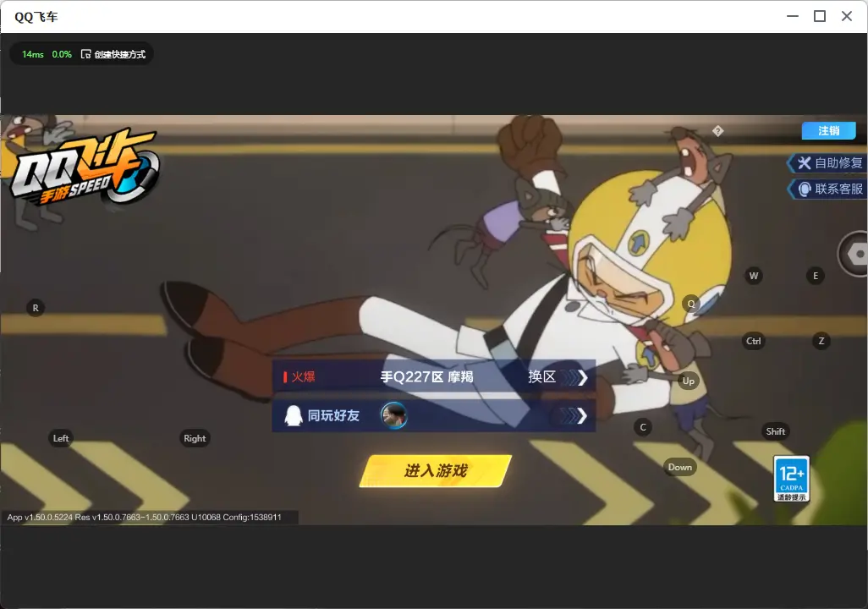The height and width of the screenshot is (609, 868).
Task: Click the 注销 logout button
Action: [x=829, y=130]
